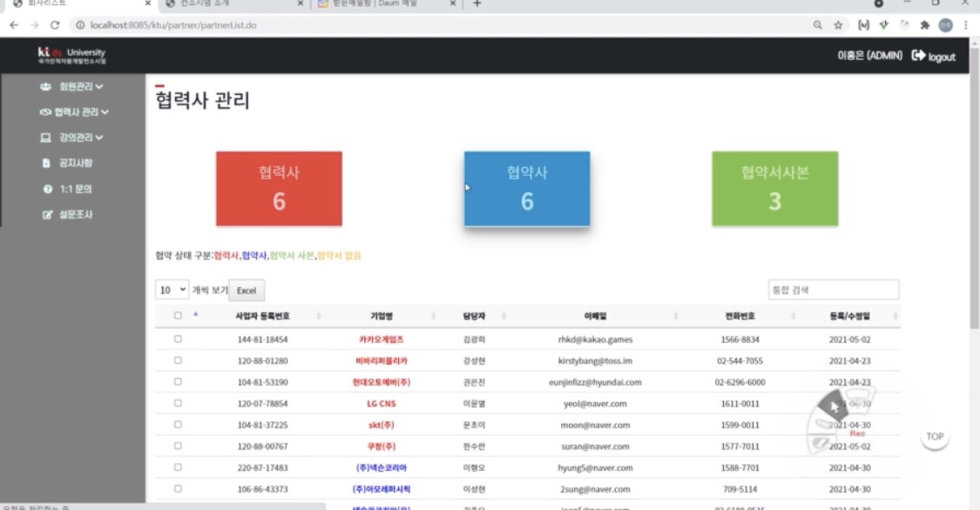Click the 통합 검색 search field
This screenshot has height=510, width=980.
click(x=833, y=290)
